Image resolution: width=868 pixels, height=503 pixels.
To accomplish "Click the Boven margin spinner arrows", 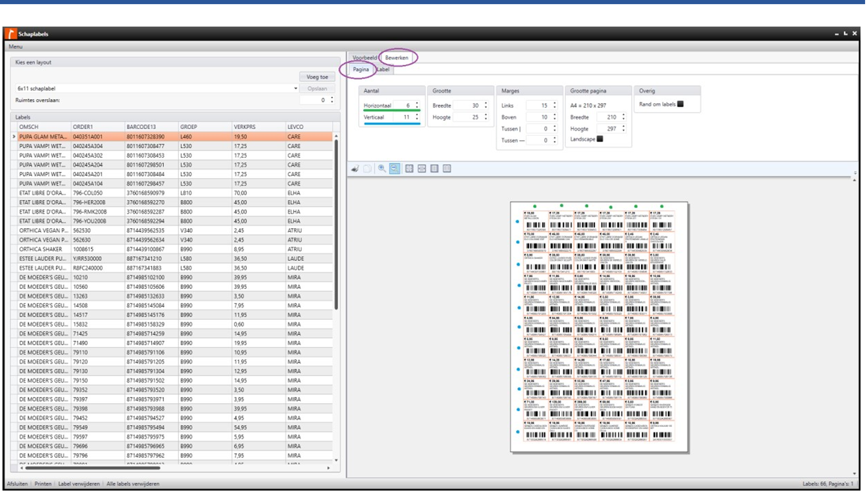I will [555, 117].
